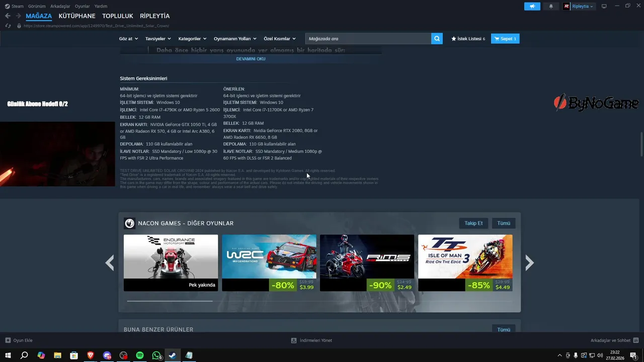Open the RİPLEYTİA profile tab
644x362 pixels.
tap(155, 16)
